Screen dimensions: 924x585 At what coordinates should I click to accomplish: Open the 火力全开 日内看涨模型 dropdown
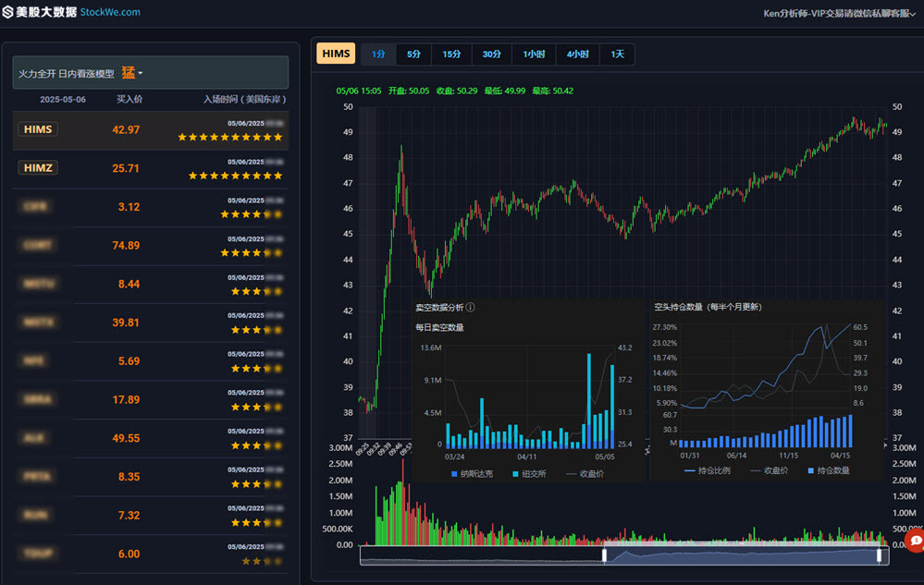click(150, 73)
